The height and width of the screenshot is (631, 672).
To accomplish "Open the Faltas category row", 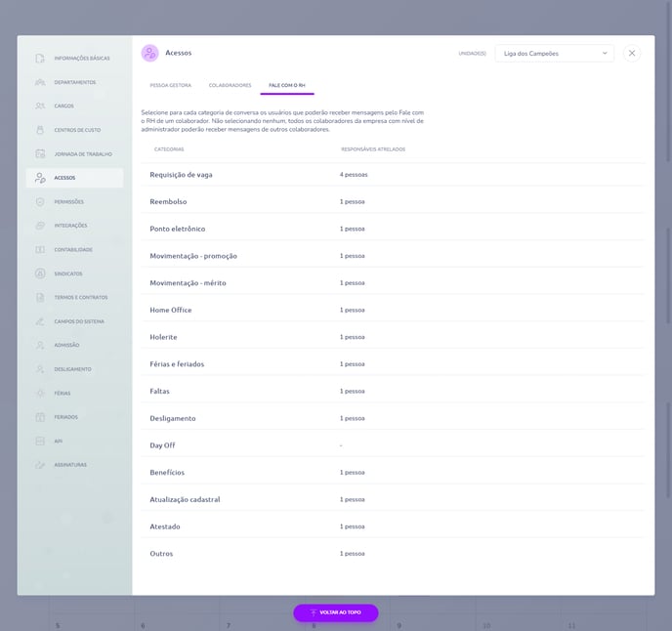I will point(392,392).
